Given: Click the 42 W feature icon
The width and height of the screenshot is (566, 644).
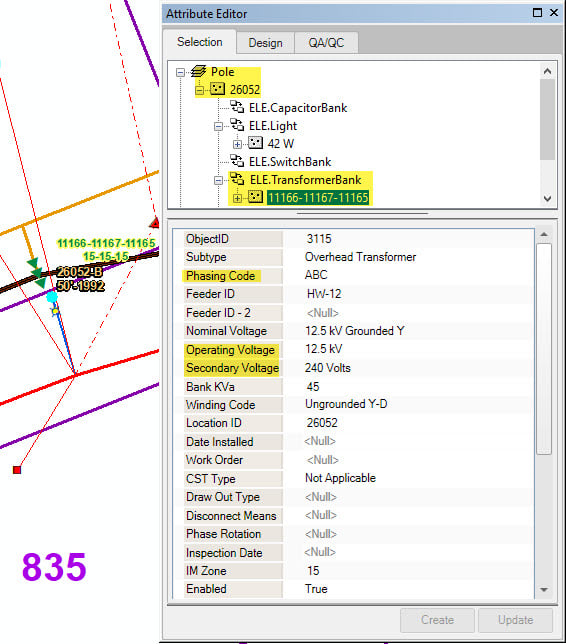Looking at the screenshot, I should (x=255, y=143).
